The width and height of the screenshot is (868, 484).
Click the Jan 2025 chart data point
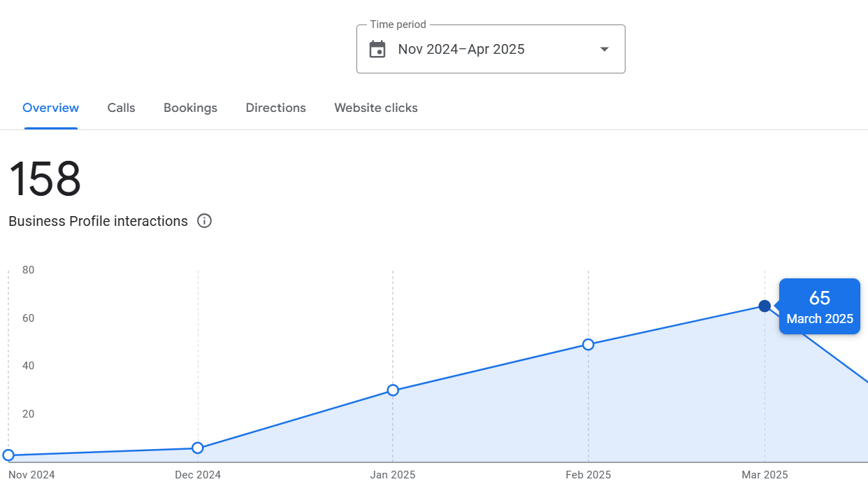(x=393, y=390)
